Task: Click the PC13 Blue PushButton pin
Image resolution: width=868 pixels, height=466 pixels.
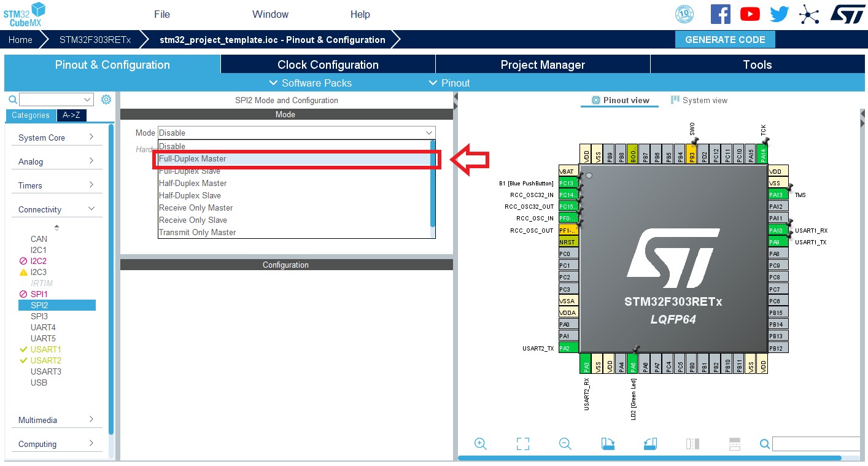Action: 568,183
